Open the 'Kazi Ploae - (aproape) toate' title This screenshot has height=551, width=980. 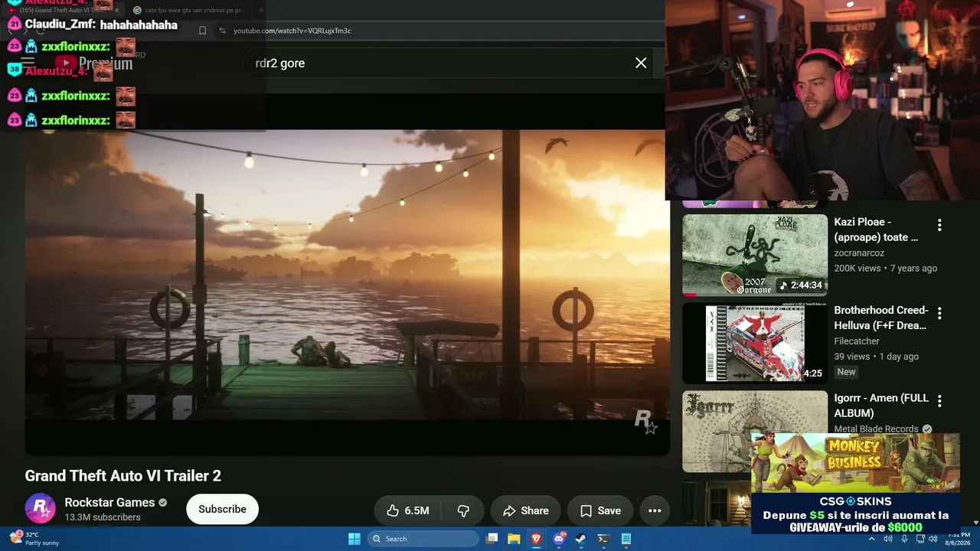point(876,230)
